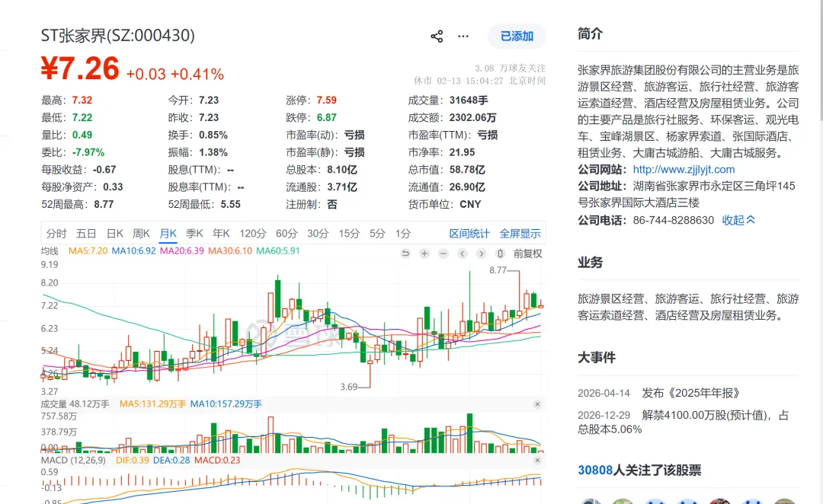Toggle candlestick style icon in chart toolbar
823x504 pixels.
(x=500, y=254)
